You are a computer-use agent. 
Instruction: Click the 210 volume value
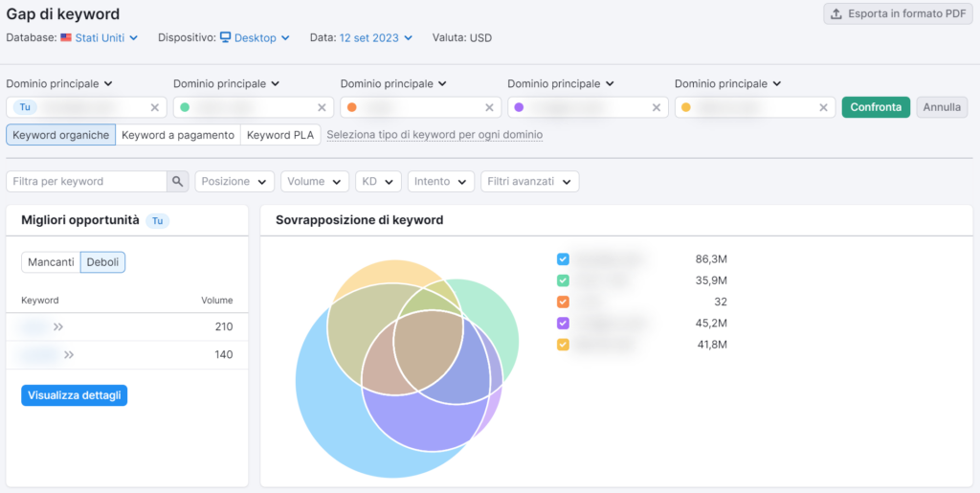pyautogui.click(x=223, y=326)
